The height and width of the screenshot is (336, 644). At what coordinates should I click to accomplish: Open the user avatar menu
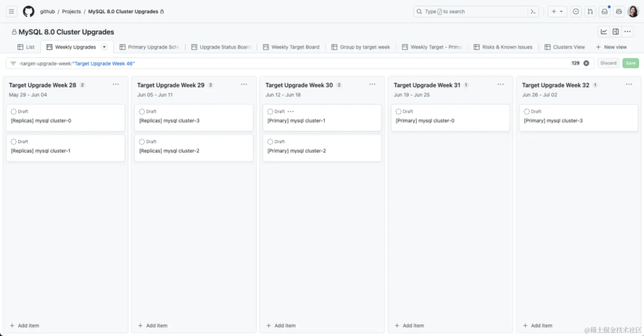pyautogui.click(x=633, y=11)
